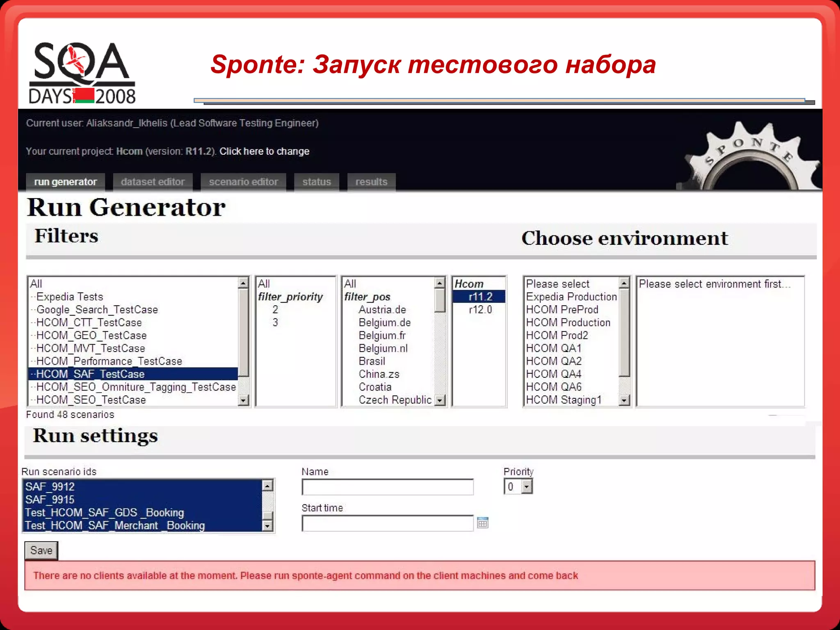
Task: Open the results tab
Action: click(x=371, y=182)
